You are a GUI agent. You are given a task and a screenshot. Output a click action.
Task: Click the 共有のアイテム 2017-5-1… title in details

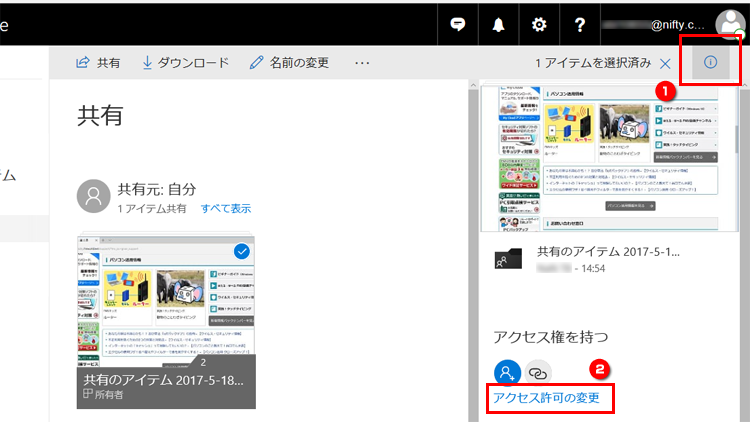coord(608,252)
